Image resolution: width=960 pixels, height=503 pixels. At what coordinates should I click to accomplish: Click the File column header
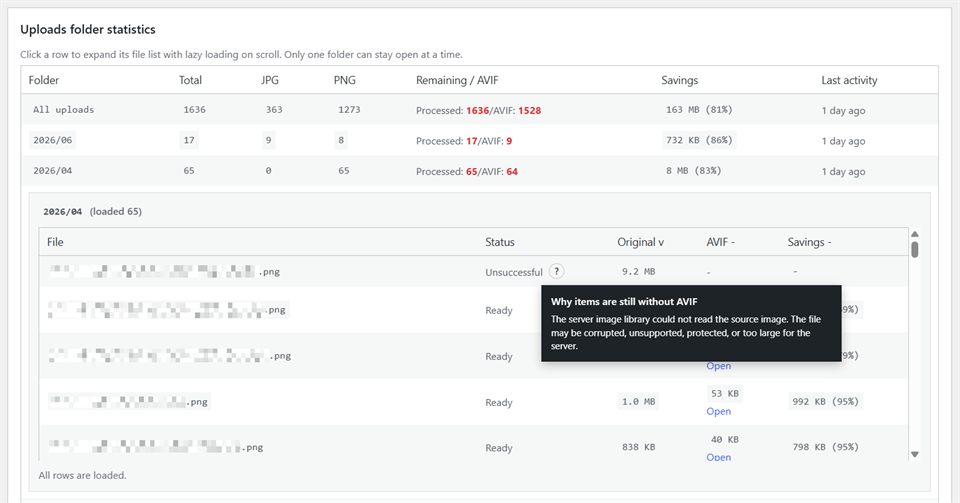(x=55, y=242)
